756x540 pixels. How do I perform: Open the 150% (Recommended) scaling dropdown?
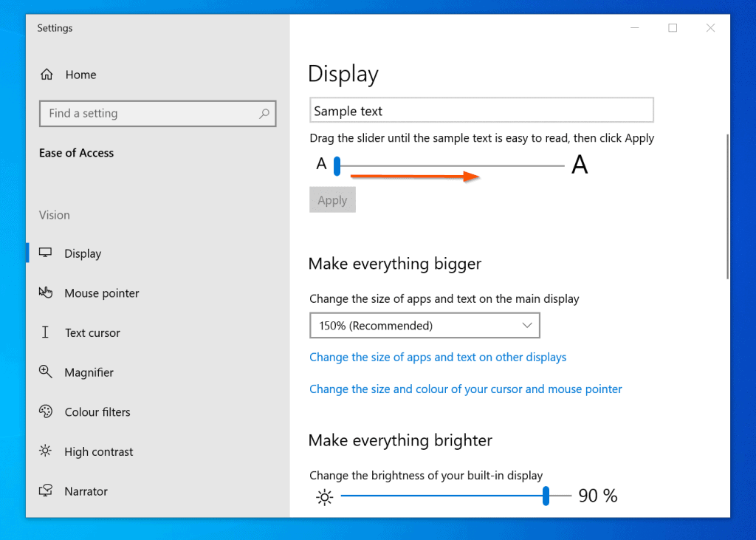pyautogui.click(x=425, y=325)
